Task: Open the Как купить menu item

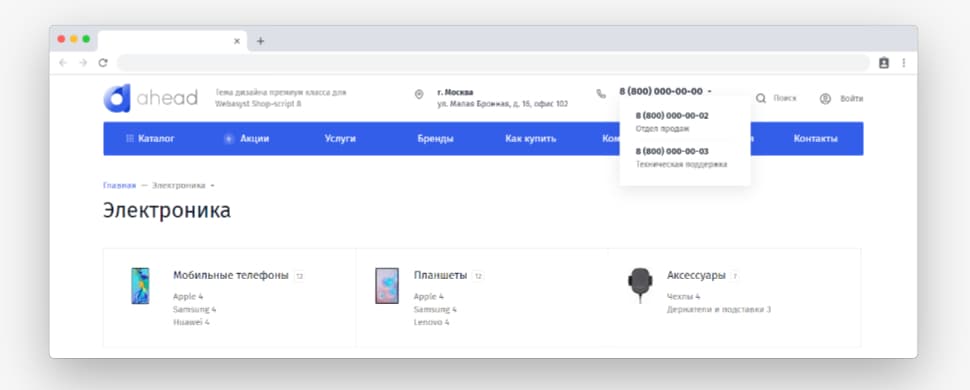Action: click(531, 139)
